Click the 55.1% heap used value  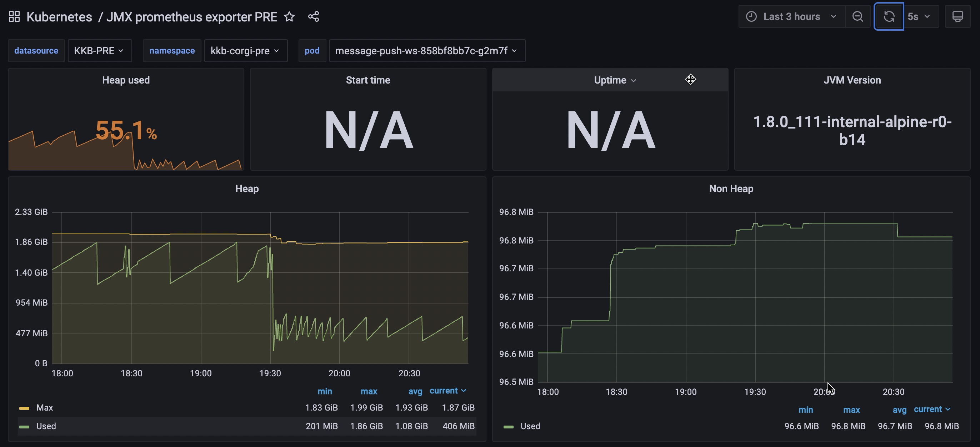pos(126,130)
